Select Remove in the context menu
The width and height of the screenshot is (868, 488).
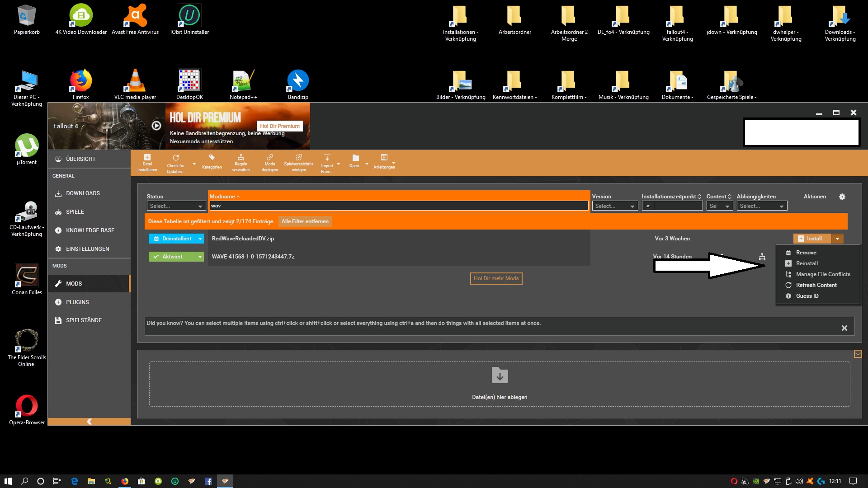(x=806, y=253)
